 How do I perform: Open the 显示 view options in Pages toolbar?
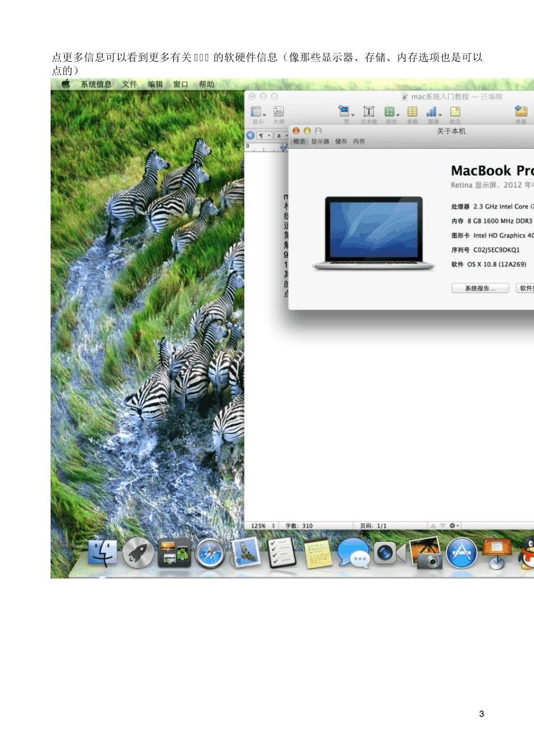257,112
